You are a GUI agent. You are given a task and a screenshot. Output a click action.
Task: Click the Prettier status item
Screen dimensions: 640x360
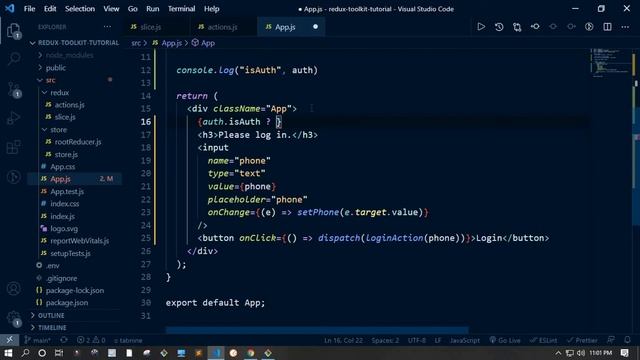pyautogui.click(x=582, y=340)
